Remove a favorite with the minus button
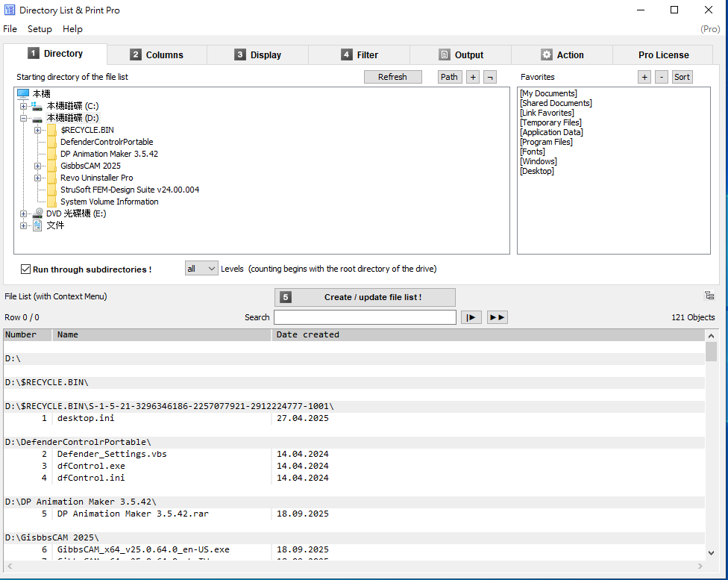This screenshot has height=580, width=728. pos(662,77)
